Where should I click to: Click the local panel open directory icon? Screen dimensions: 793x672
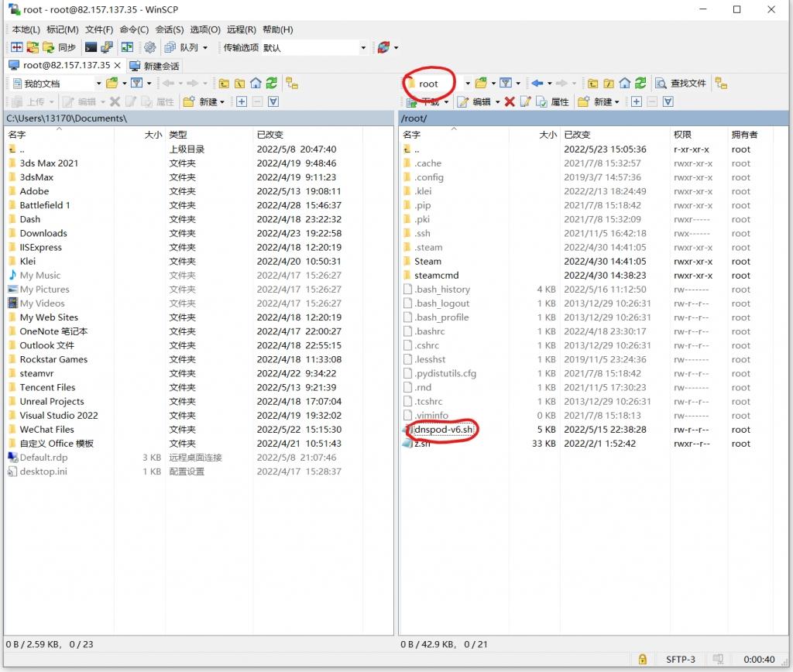pos(112,83)
